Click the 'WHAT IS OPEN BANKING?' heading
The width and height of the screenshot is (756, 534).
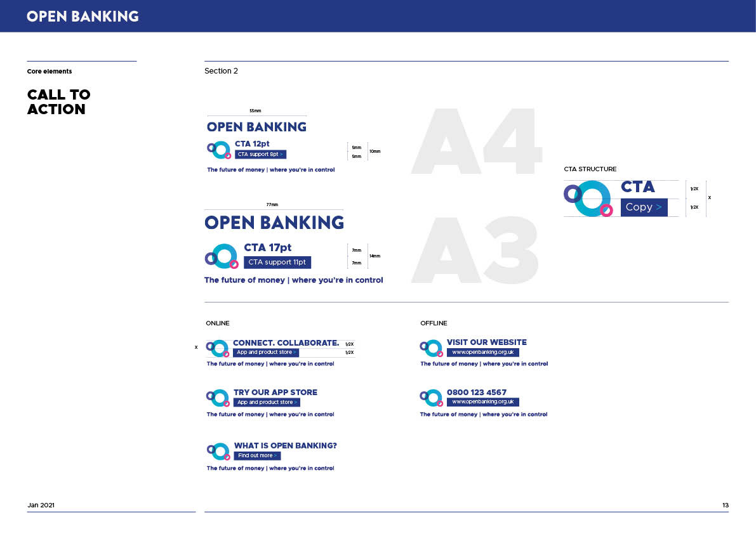pyautogui.click(x=286, y=446)
